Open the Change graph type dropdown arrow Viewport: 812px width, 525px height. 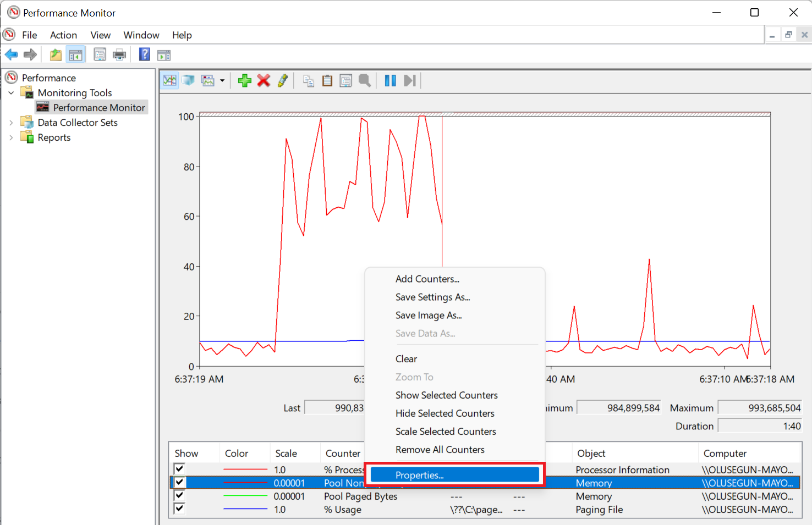click(222, 81)
